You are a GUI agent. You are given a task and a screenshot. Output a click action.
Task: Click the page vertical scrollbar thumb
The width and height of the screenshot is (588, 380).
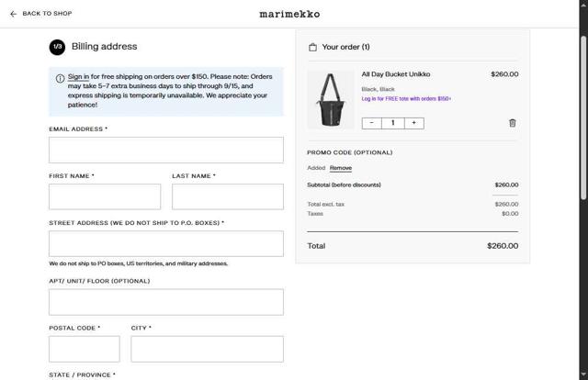click(583, 118)
